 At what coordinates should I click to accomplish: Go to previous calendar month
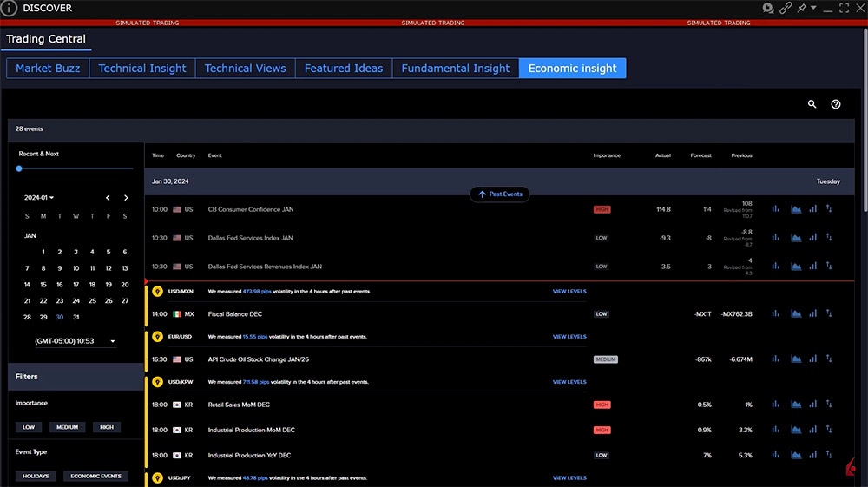tap(108, 198)
